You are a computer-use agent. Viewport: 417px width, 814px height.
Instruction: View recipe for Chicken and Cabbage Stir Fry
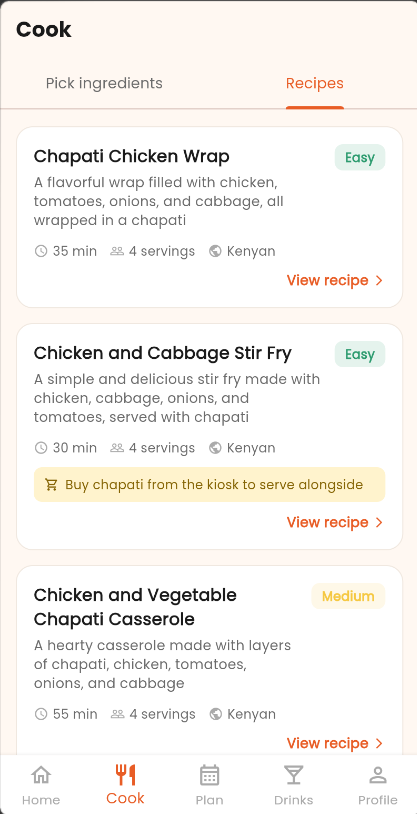[335, 522]
